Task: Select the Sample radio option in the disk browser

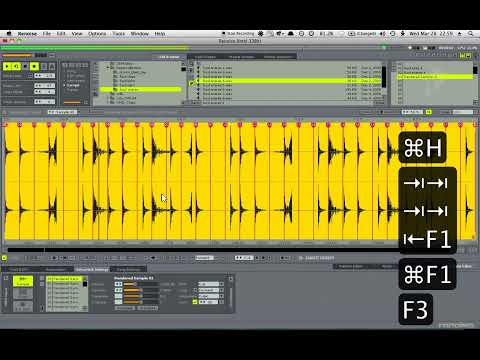Action: pyautogui.click(x=72, y=85)
